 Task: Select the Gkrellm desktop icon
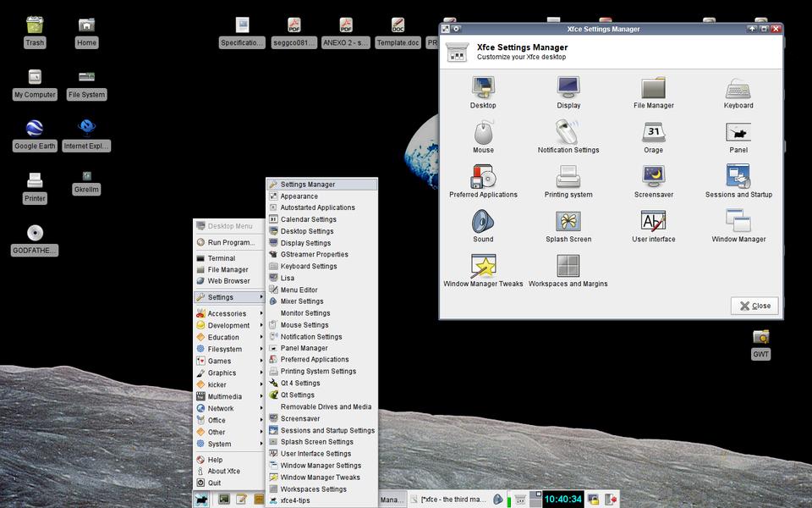click(86, 177)
